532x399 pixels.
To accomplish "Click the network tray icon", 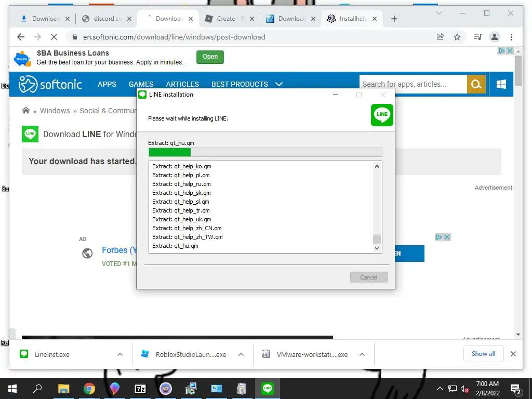I will pyautogui.click(x=453, y=389).
